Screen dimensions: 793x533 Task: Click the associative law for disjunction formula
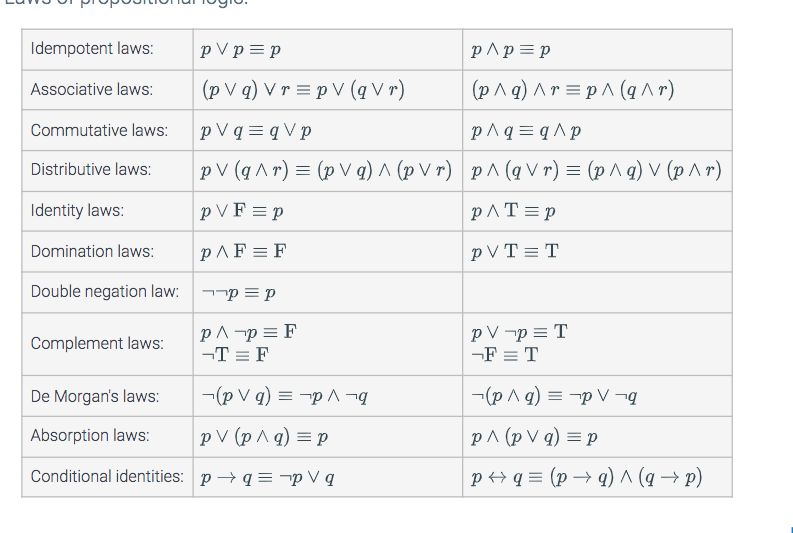(303, 90)
